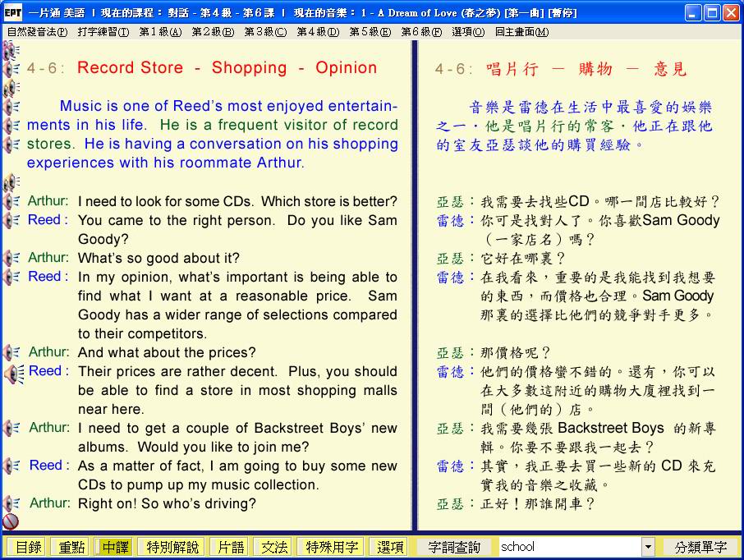Image resolution: width=744 pixels, height=560 pixels.
Task: Toggle the 中譯 Chinese translation button
Action: [x=114, y=547]
